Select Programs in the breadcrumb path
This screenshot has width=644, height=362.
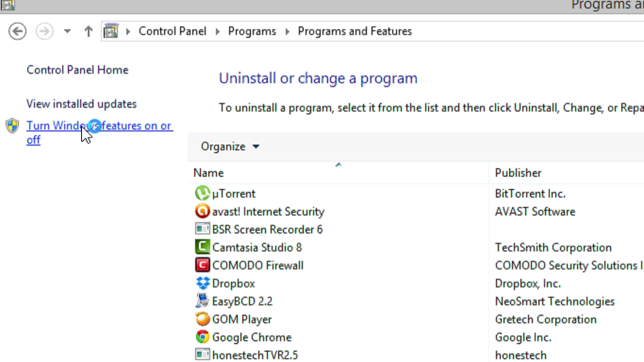252,31
